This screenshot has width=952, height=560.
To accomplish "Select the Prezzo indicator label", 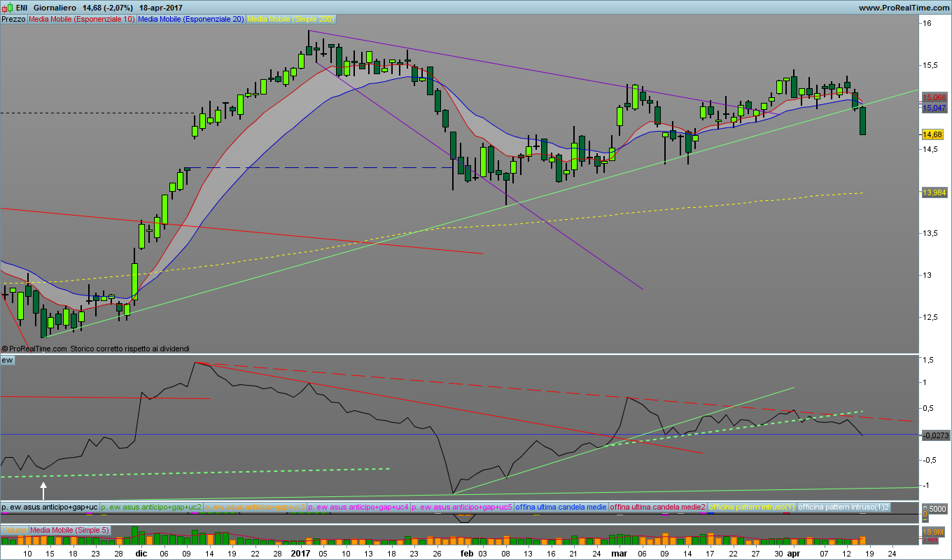I will tap(13, 19).
